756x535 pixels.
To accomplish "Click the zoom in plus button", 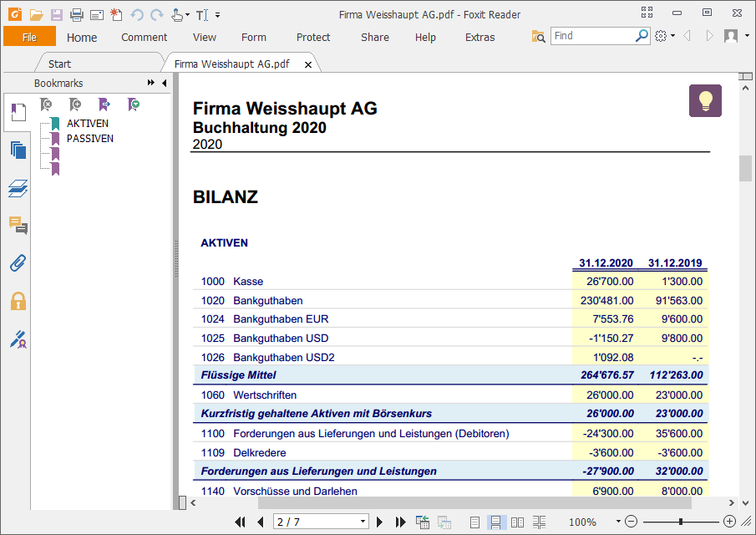I will coord(729,522).
